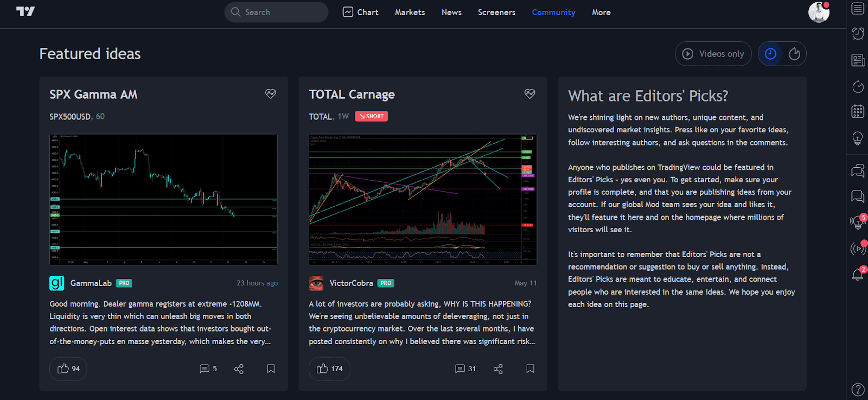Open the Chart menu item

(361, 12)
